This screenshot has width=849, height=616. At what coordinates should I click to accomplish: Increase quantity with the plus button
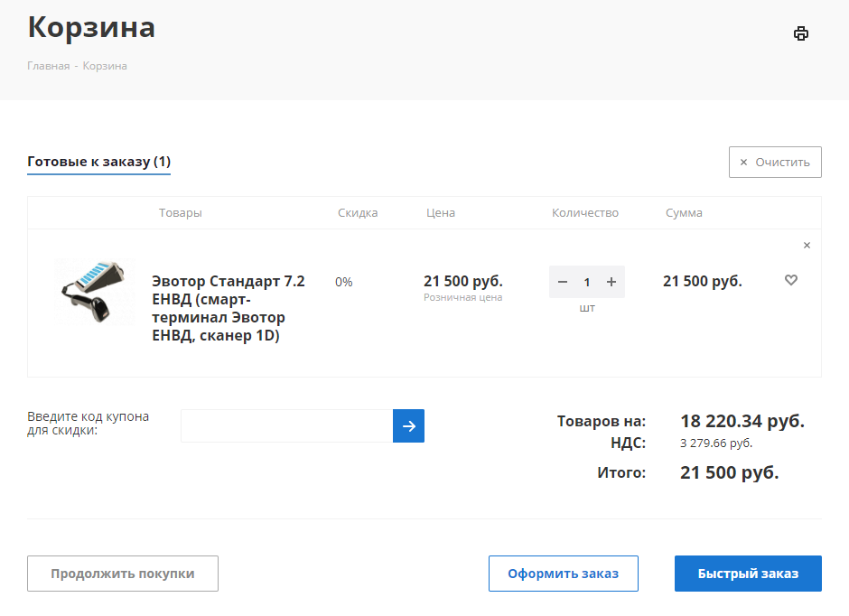pyautogui.click(x=611, y=282)
